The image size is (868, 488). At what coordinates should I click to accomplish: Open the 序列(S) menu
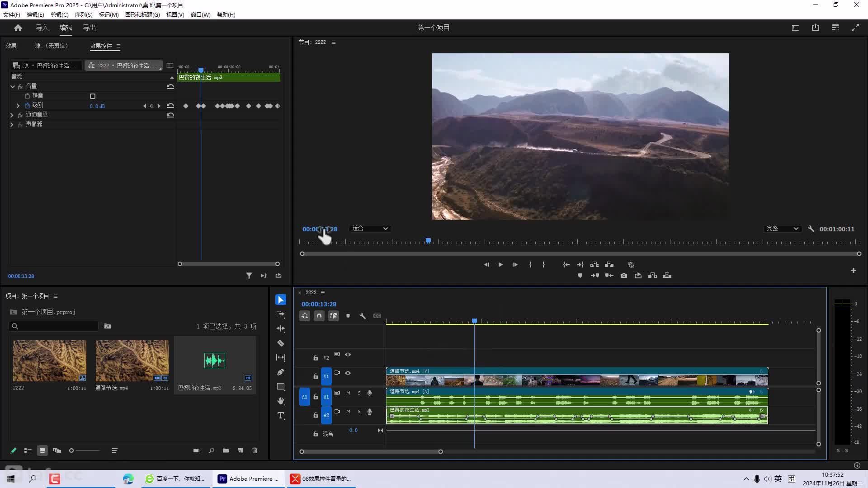84,14
